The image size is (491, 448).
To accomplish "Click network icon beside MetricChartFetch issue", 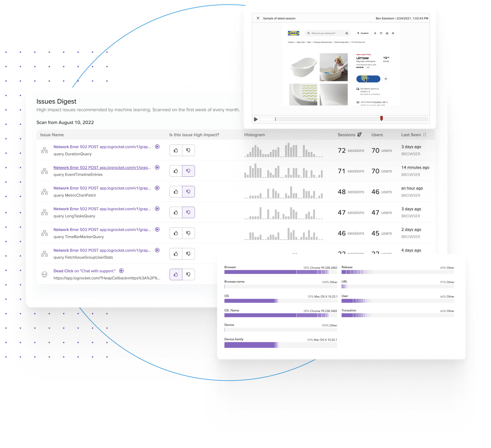I will tap(44, 192).
